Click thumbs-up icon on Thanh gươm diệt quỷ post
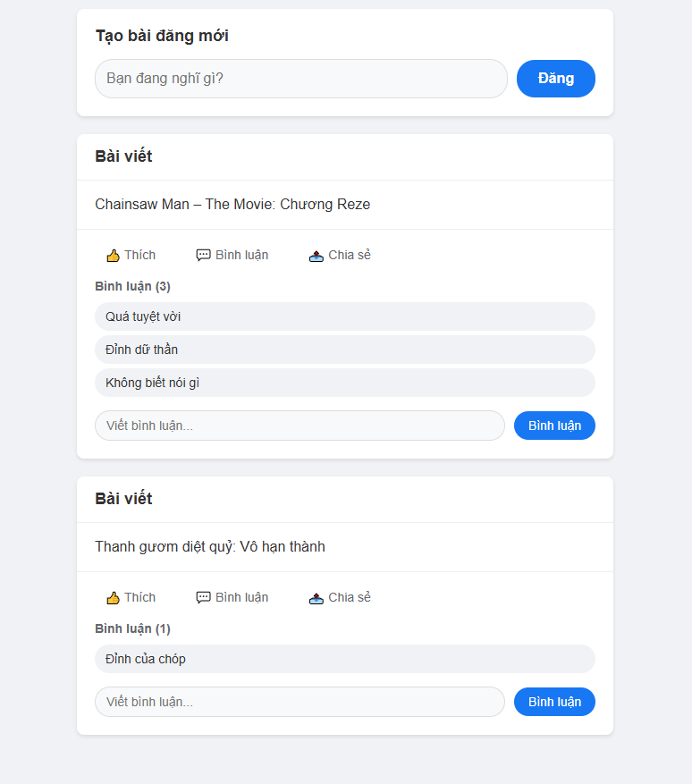The height and width of the screenshot is (784, 692). point(113,598)
